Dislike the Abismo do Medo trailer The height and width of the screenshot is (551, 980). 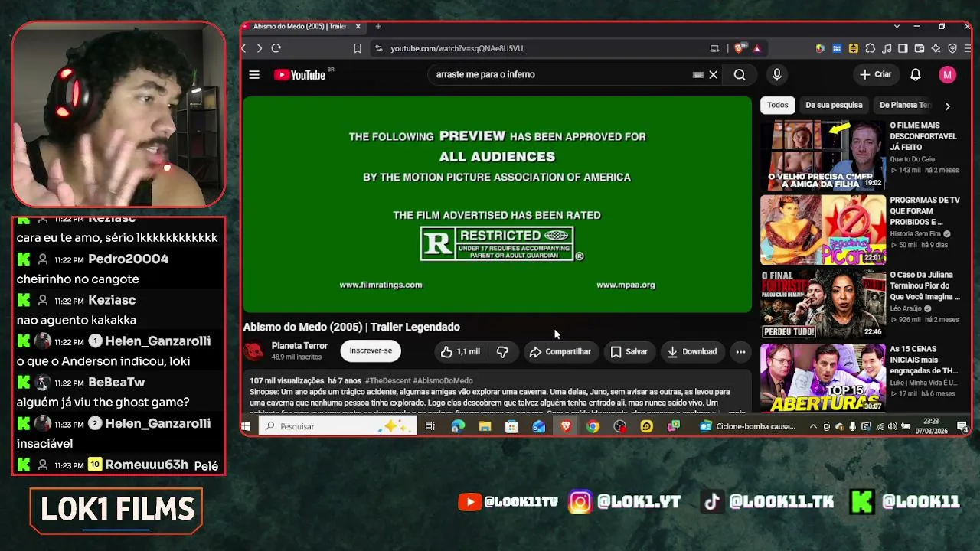502,351
